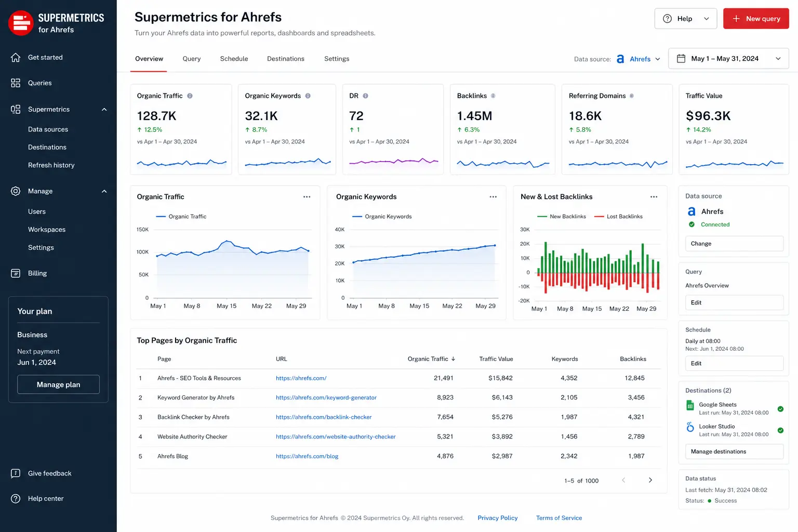Open the ahrefs.com/backlink-checker link
This screenshot has height=532, width=798.
coord(324,417)
